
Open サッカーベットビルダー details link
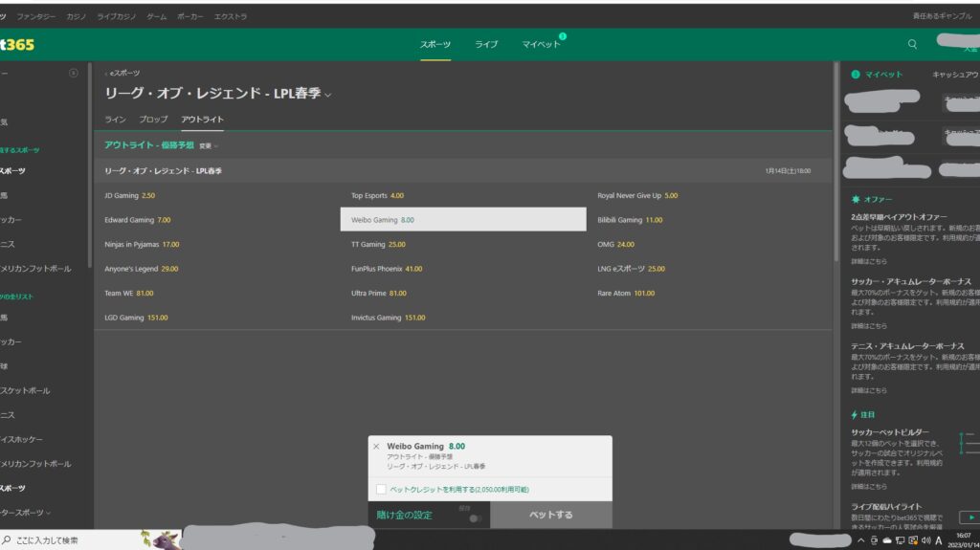[869, 486]
